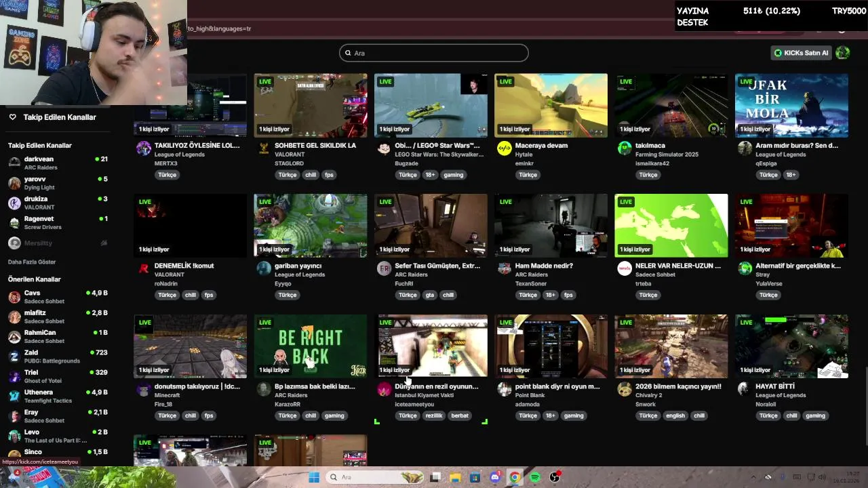Click the Kick search field labeled Ara
868x488 pixels.
pos(434,53)
